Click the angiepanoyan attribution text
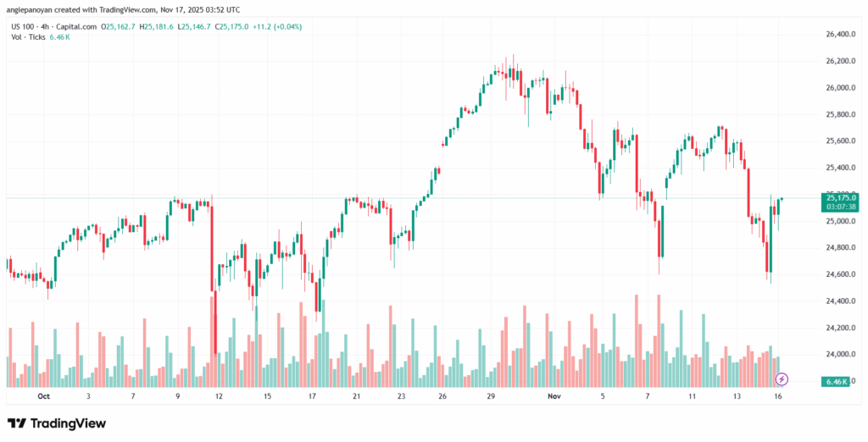The width and height of the screenshot is (868, 442). [x=36, y=9]
